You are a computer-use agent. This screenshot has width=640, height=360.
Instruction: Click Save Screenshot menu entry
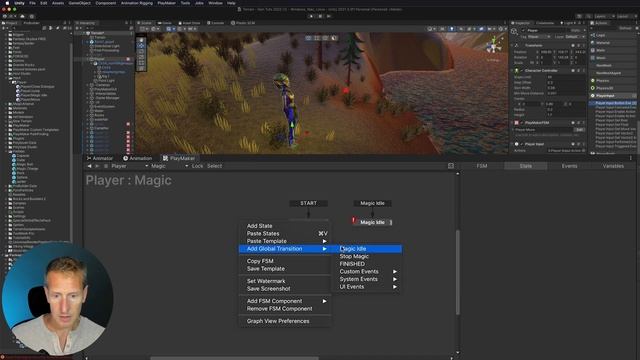(x=284, y=289)
